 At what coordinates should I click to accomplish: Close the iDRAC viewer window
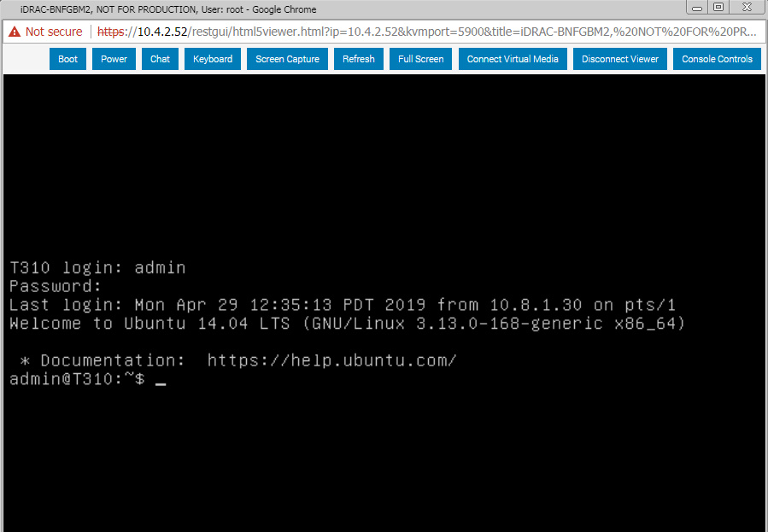(747, 8)
